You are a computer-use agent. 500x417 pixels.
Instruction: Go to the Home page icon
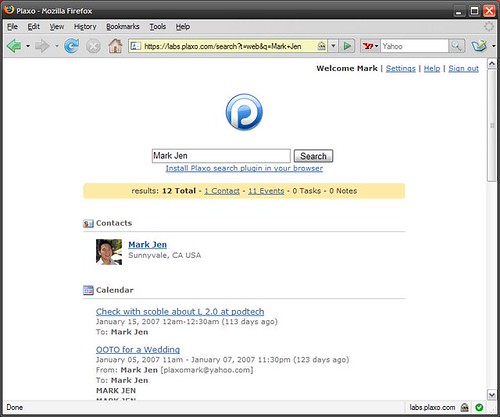click(115, 46)
